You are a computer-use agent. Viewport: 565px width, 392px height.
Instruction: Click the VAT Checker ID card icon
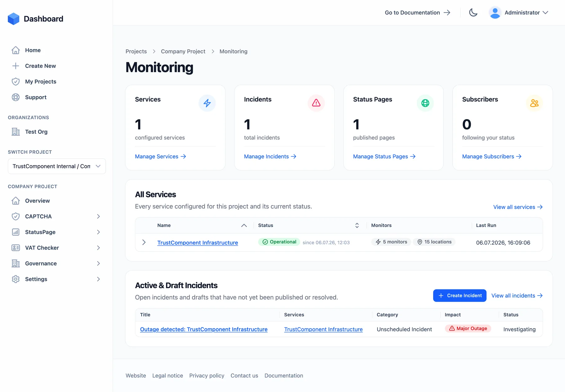tap(16, 248)
